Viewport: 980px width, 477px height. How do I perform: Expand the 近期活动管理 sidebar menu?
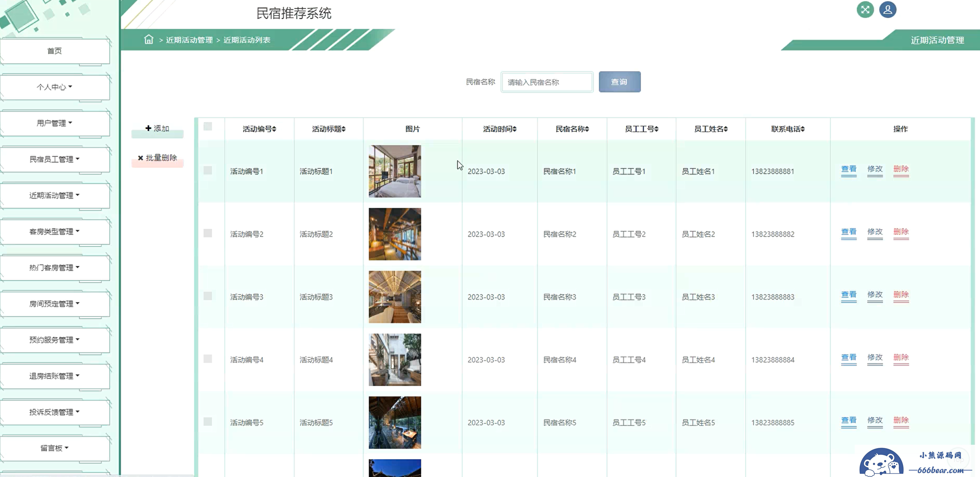(x=55, y=196)
